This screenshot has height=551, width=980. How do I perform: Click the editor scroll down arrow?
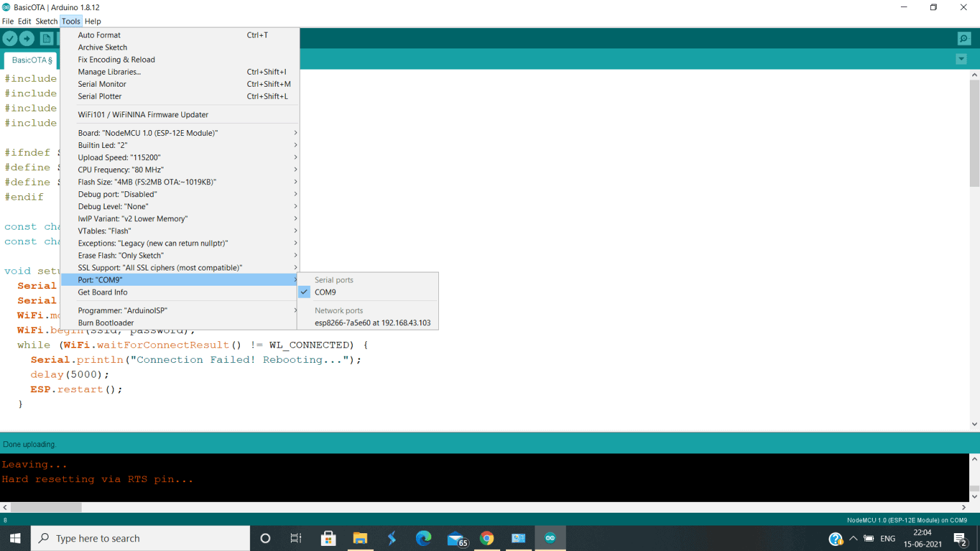(974, 424)
